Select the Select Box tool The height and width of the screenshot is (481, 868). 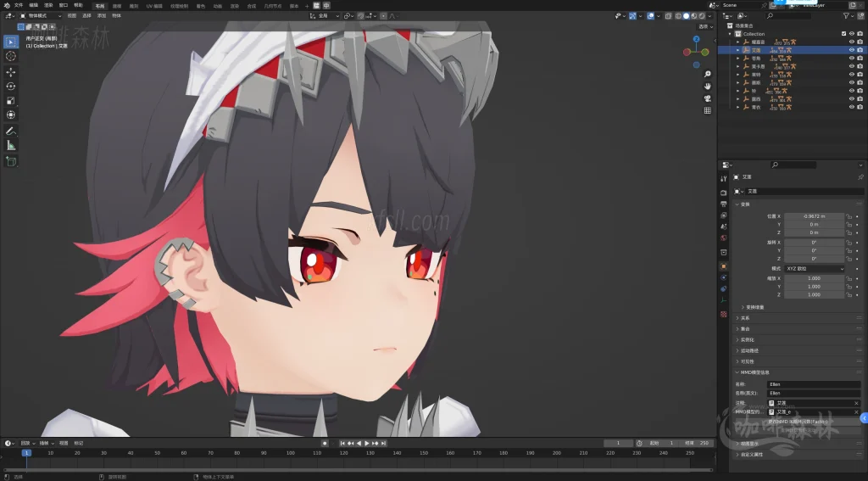10,42
